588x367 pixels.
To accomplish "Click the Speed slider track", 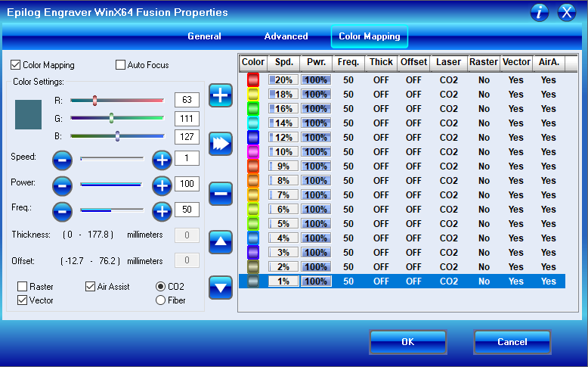I will tap(112, 159).
